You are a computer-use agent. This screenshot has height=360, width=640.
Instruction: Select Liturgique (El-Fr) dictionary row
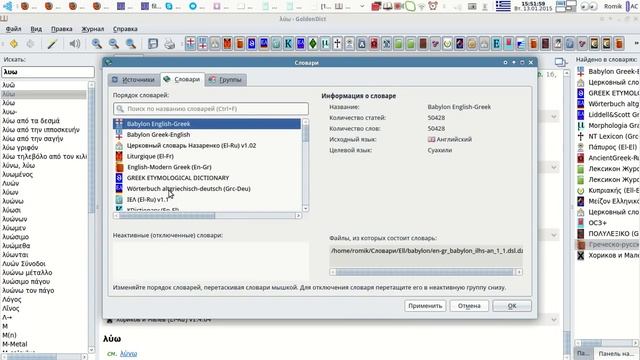click(x=207, y=156)
